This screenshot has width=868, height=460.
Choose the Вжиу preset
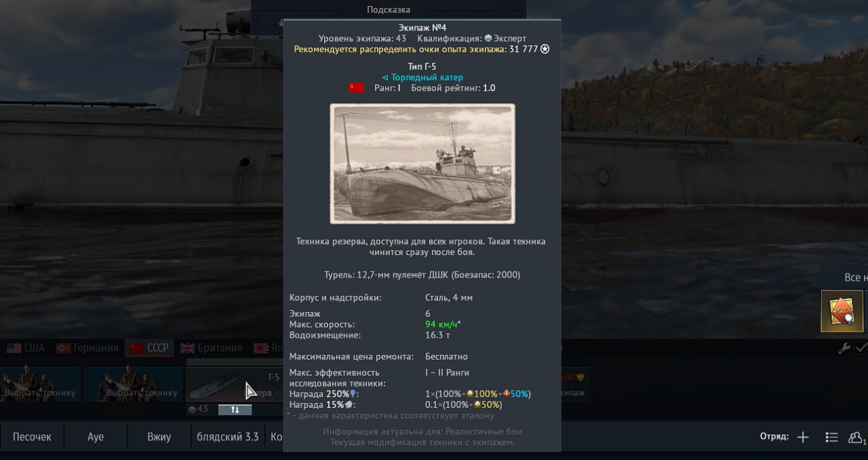pos(159,437)
